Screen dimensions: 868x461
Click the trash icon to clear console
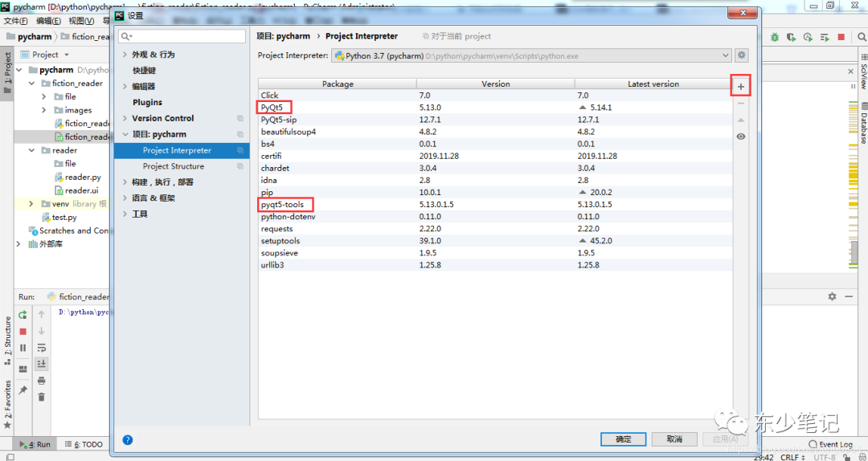pos(42,397)
